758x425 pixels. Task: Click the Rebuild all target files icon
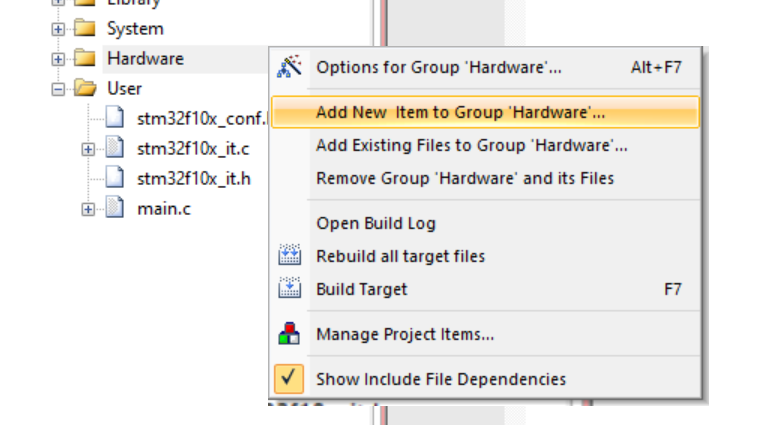(x=289, y=256)
